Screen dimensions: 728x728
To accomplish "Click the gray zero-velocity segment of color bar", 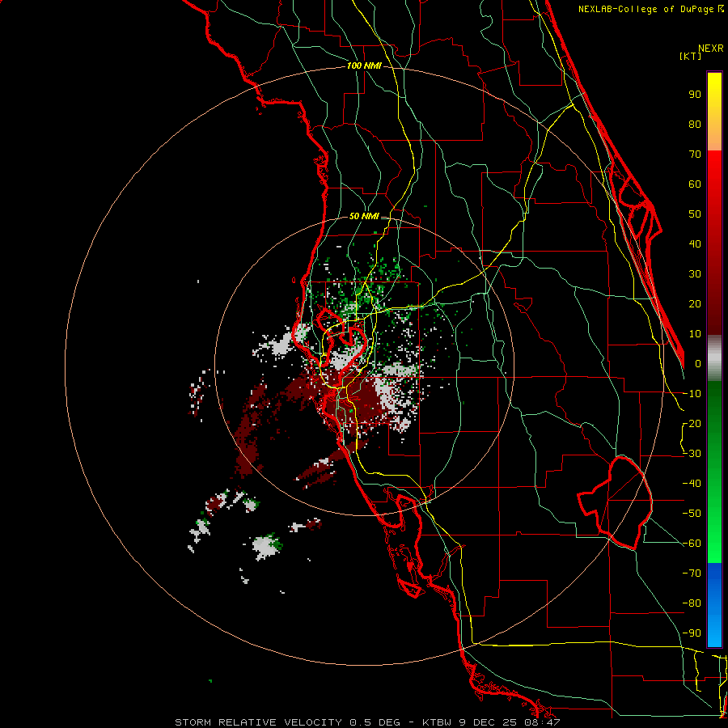I will click(x=714, y=358).
